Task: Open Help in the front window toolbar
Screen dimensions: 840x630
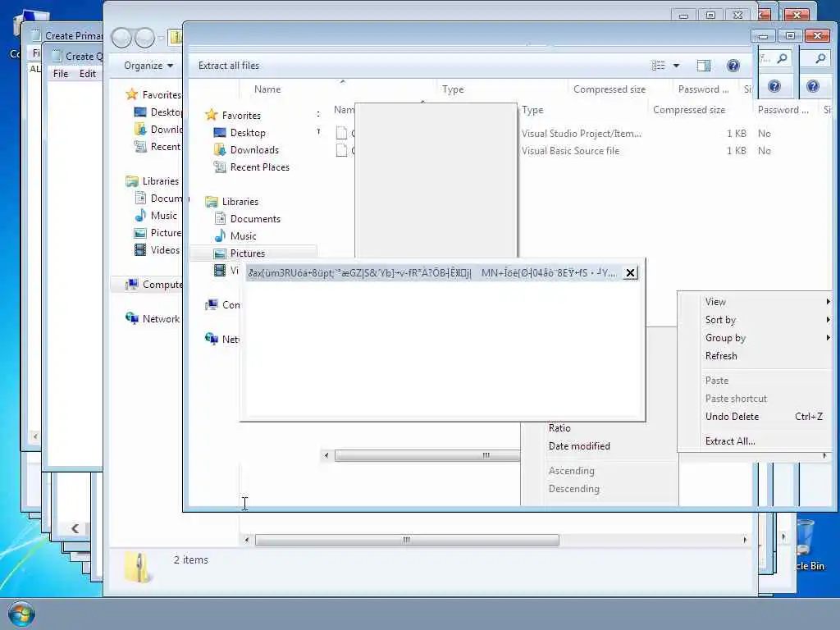Action: click(x=733, y=66)
